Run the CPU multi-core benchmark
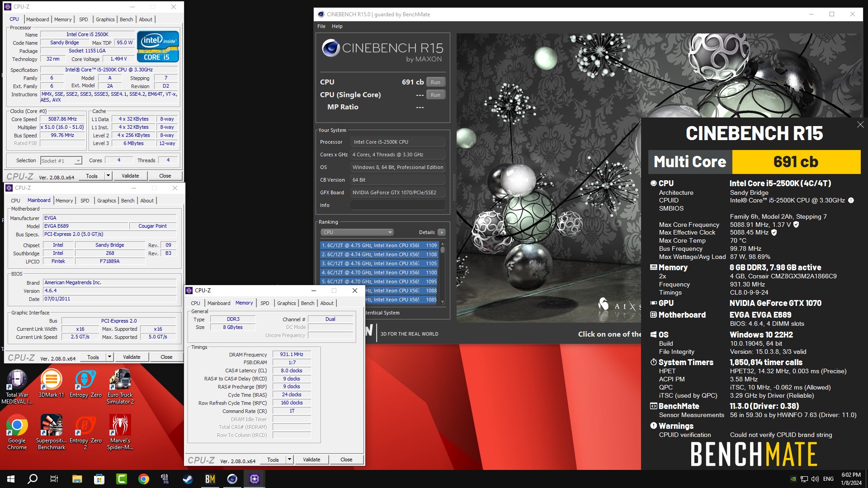Viewport: 868px width, 488px height. point(435,82)
